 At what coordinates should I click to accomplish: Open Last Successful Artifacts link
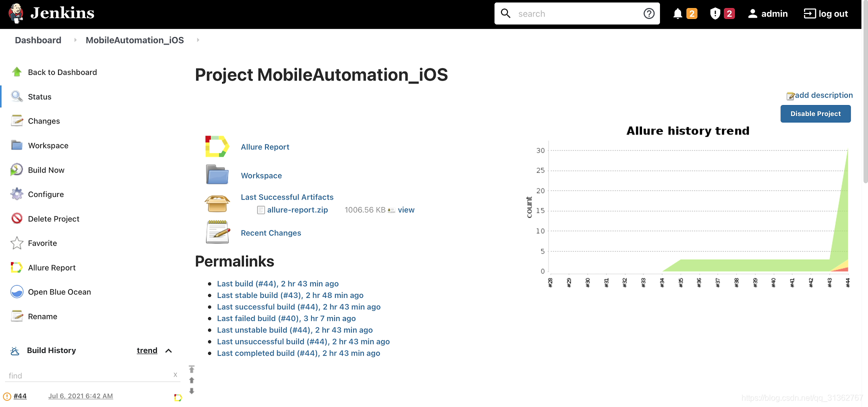287,197
